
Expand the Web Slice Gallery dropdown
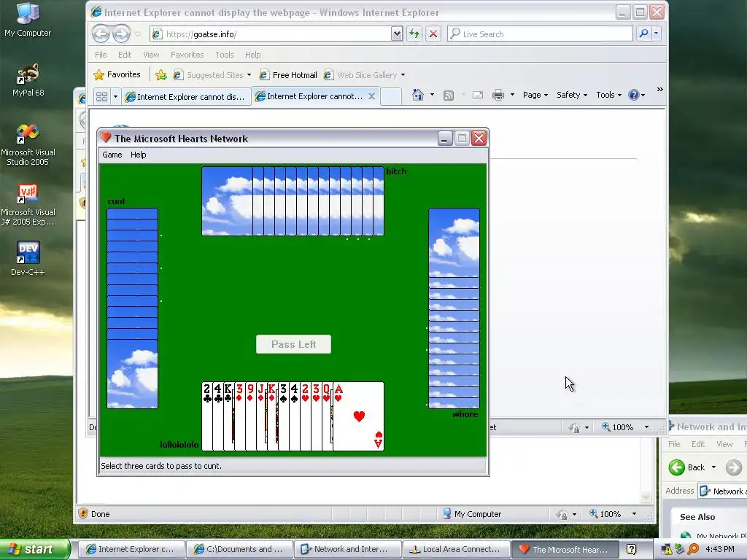pos(403,75)
